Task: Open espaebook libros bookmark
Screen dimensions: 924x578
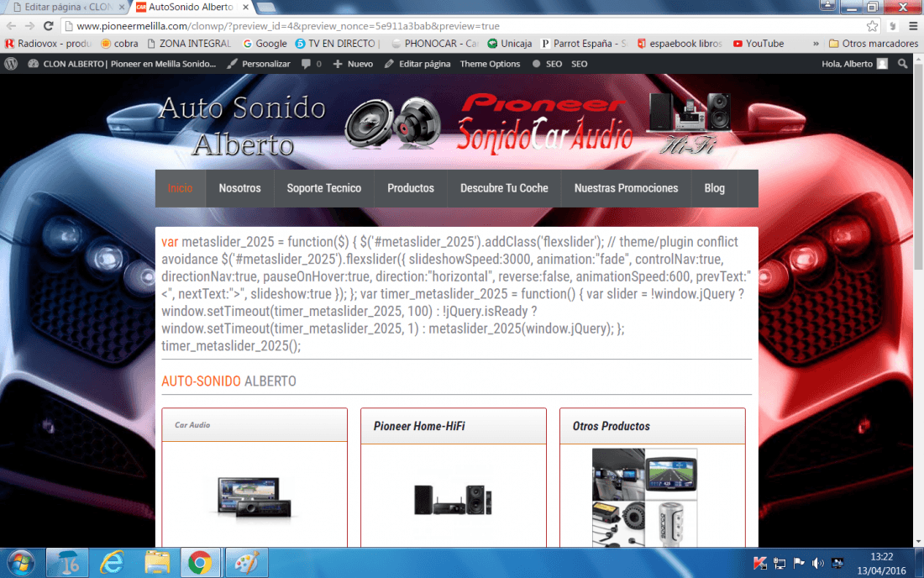Action: point(680,44)
